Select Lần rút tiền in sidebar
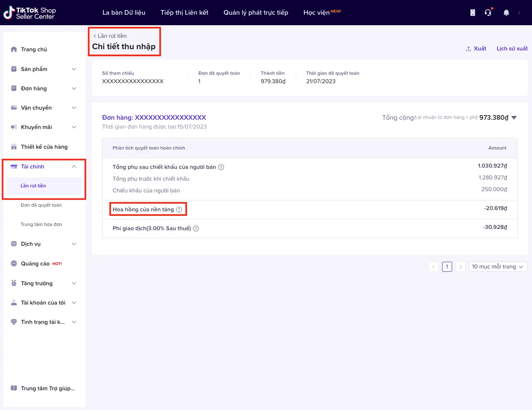532x410 pixels. tap(45, 186)
